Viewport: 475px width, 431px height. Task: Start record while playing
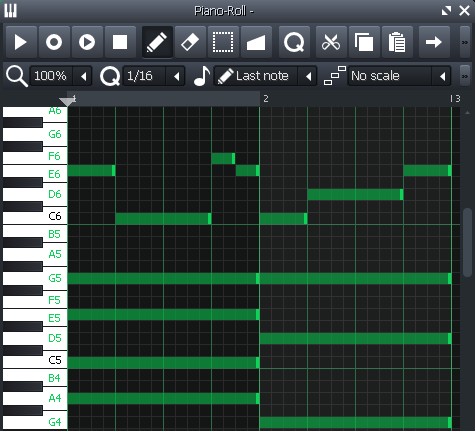[x=87, y=42]
